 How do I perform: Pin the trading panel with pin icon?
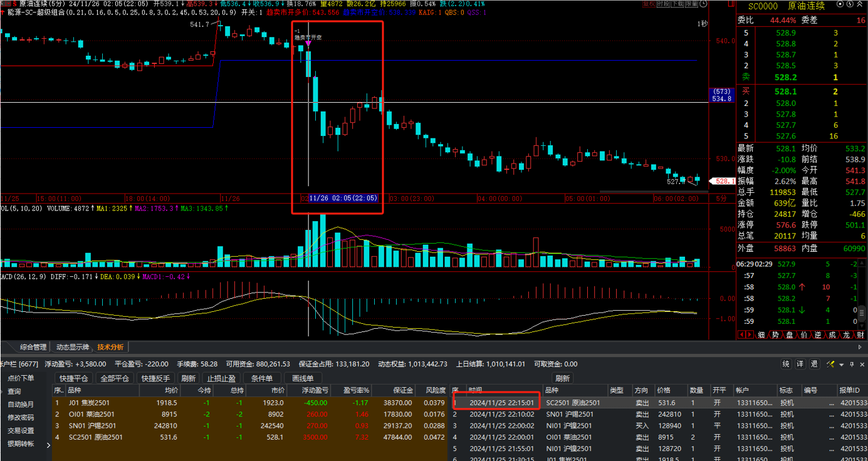[x=852, y=364]
